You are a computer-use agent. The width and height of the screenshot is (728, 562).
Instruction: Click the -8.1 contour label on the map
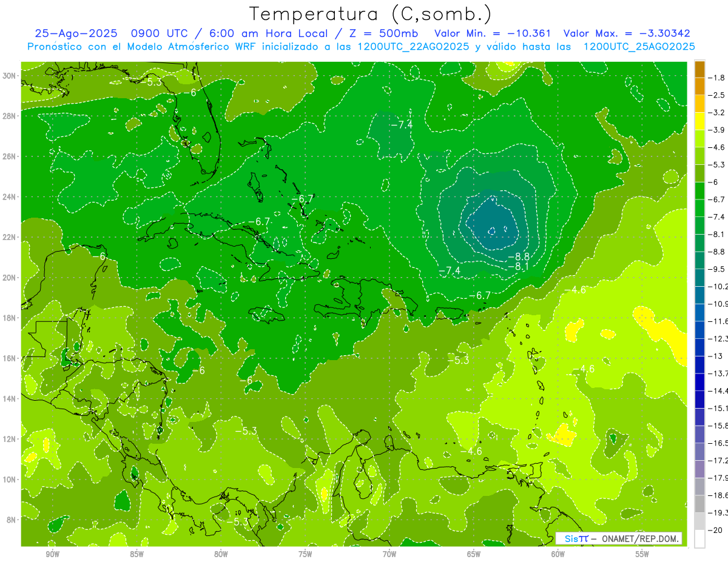pyautogui.click(x=519, y=266)
